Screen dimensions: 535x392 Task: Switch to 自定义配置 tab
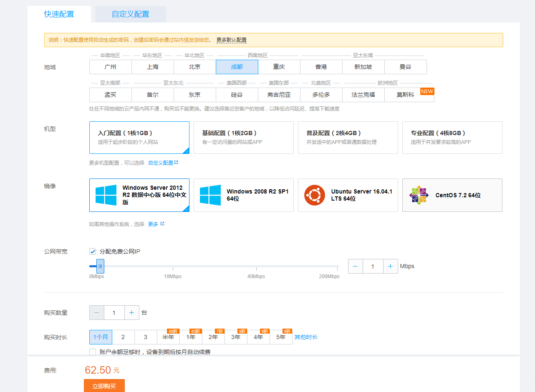(131, 14)
